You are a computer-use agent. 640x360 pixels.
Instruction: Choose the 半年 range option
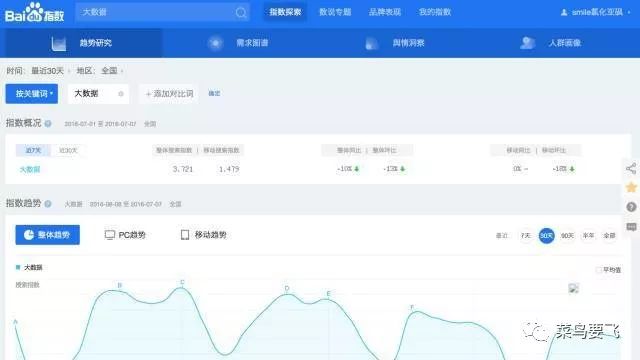[x=588, y=236]
